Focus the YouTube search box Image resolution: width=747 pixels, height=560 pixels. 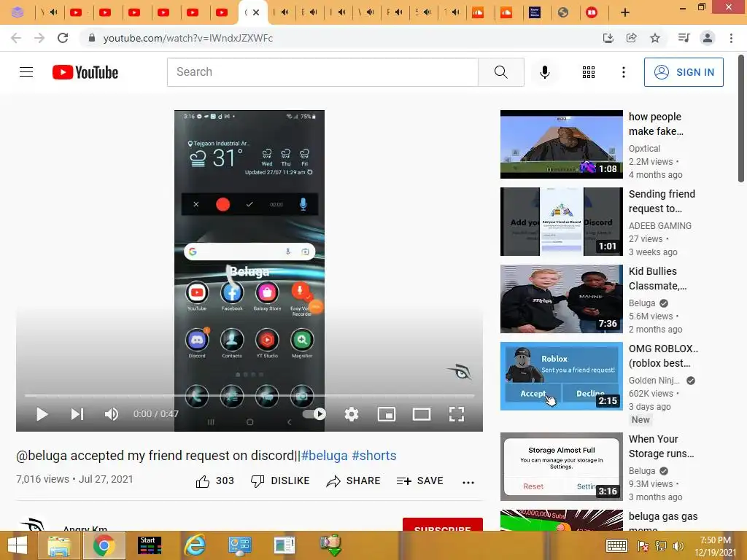322,72
